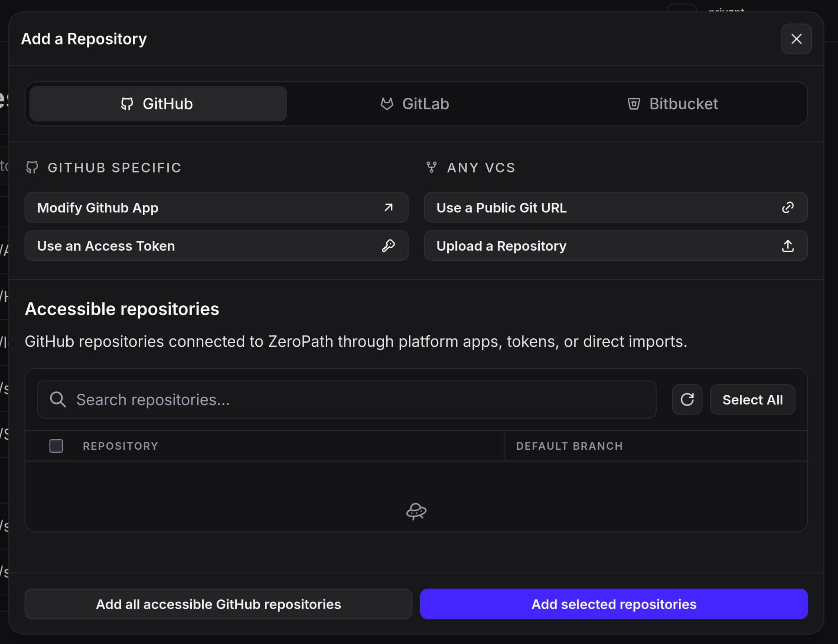Click the external link arrow on Modify Github App
838x644 pixels.
click(388, 207)
